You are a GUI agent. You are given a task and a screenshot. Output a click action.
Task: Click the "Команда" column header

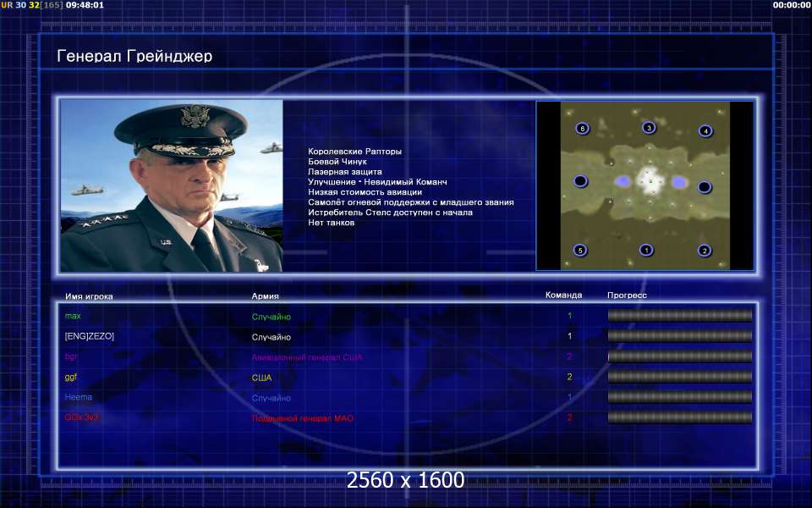(x=563, y=295)
